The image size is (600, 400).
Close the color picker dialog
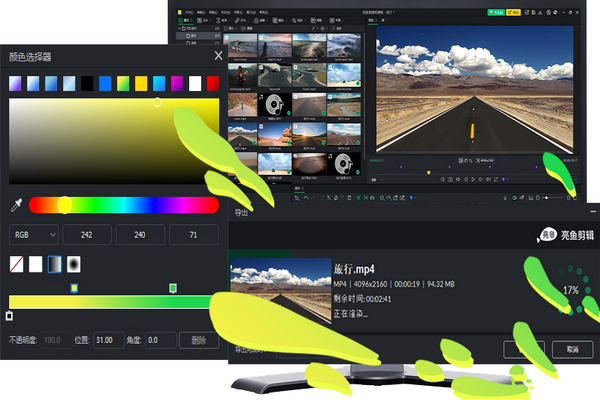[218, 57]
